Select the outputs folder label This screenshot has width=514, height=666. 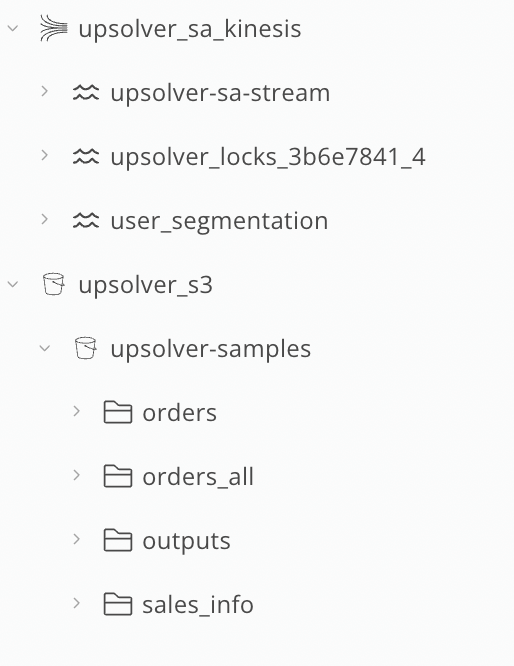point(186,541)
